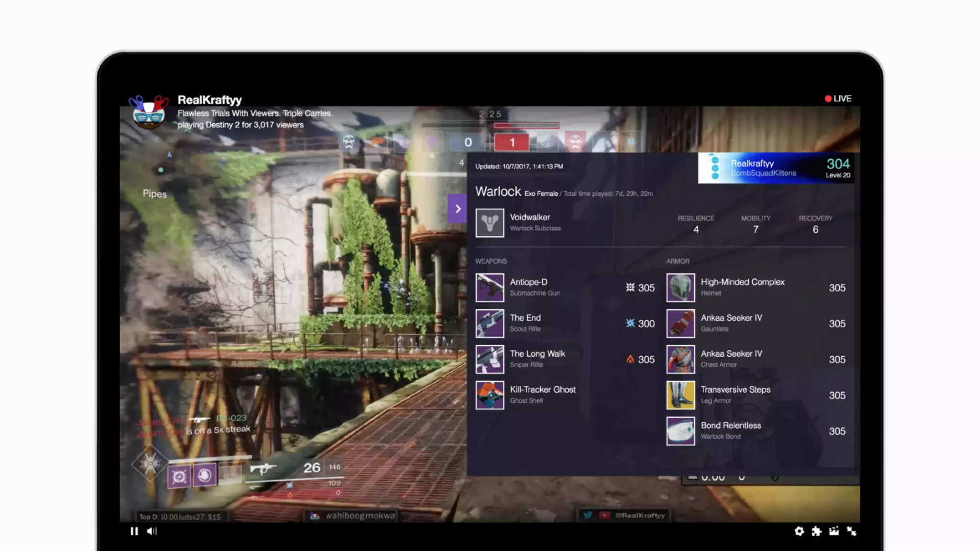Open the player settings gear
Viewport: 980px width, 551px height.
799,531
